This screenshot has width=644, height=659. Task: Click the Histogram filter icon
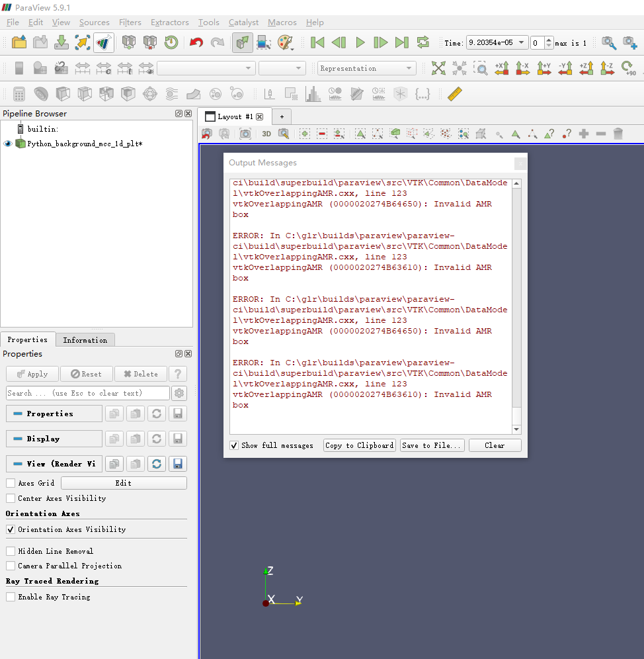click(x=313, y=94)
